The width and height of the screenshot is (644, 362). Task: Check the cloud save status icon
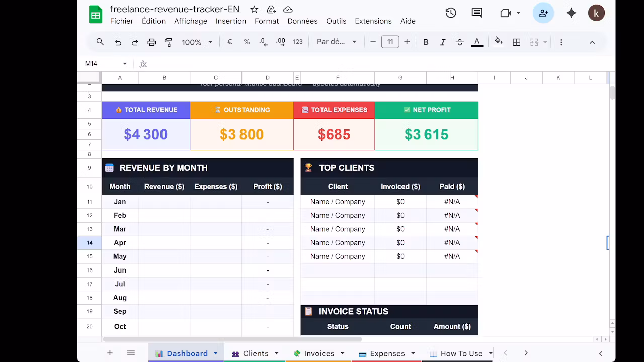pyautogui.click(x=288, y=10)
